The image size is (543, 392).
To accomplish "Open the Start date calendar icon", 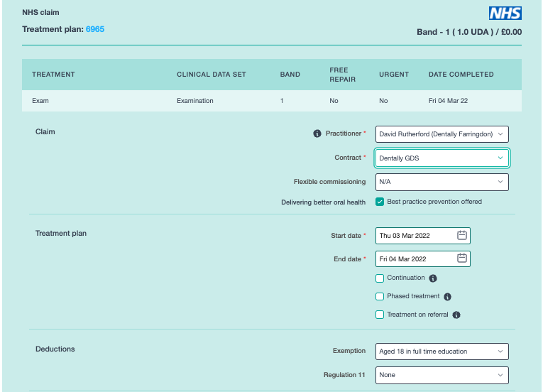I will pos(462,236).
